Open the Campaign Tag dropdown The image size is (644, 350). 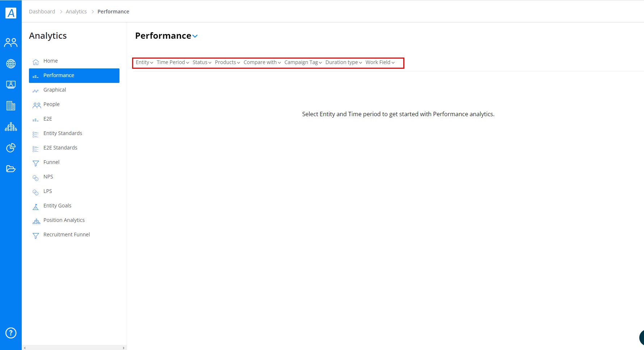303,62
